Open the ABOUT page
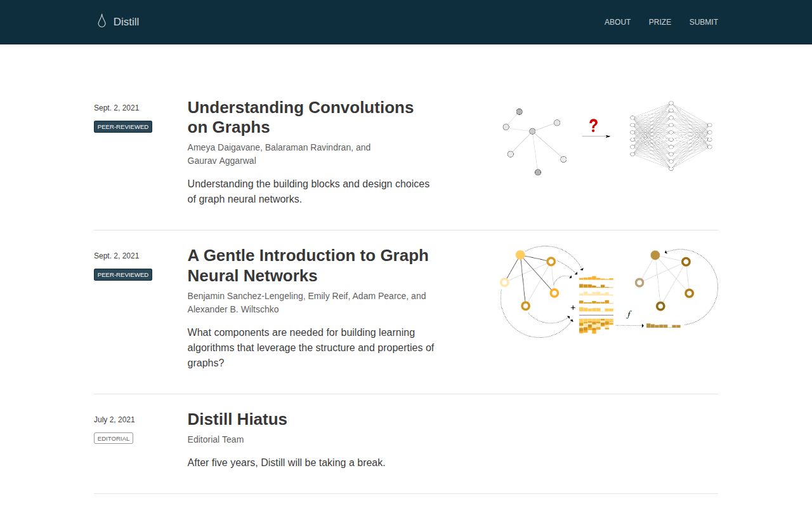Image resolution: width=812 pixels, height=508 pixels. 617,22
